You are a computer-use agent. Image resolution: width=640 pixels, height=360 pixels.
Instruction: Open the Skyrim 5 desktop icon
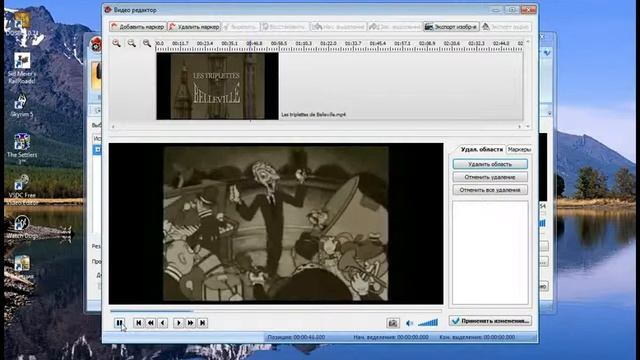point(22,106)
